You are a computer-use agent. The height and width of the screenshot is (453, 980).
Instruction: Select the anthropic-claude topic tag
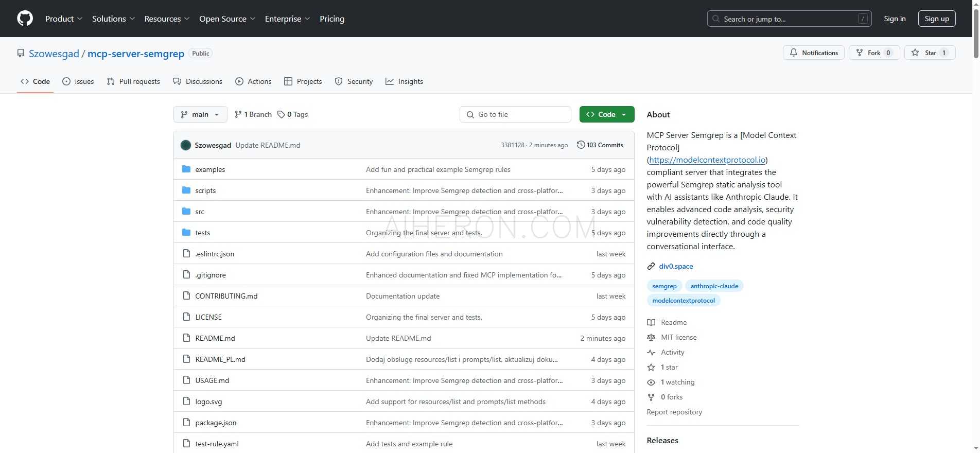click(714, 286)
